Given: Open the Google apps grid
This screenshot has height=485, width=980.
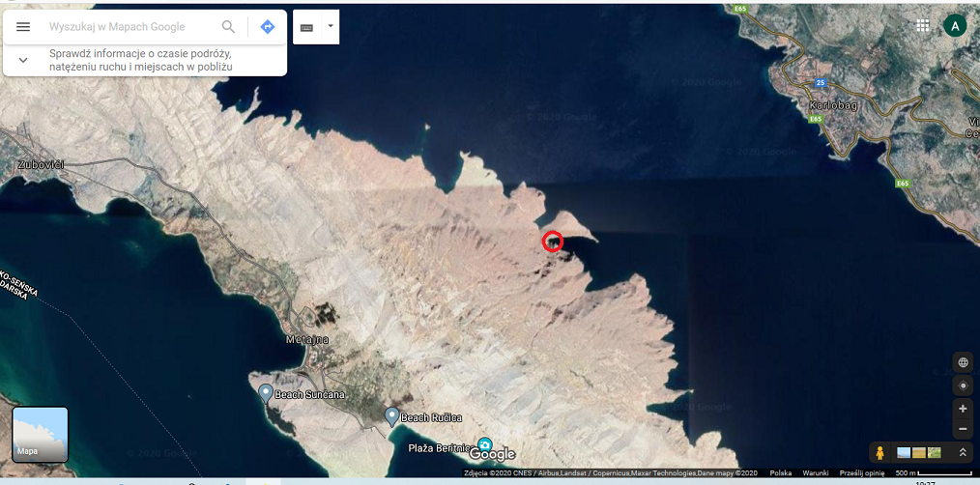Looking at the screenshot, I should [x=923, y=26].
